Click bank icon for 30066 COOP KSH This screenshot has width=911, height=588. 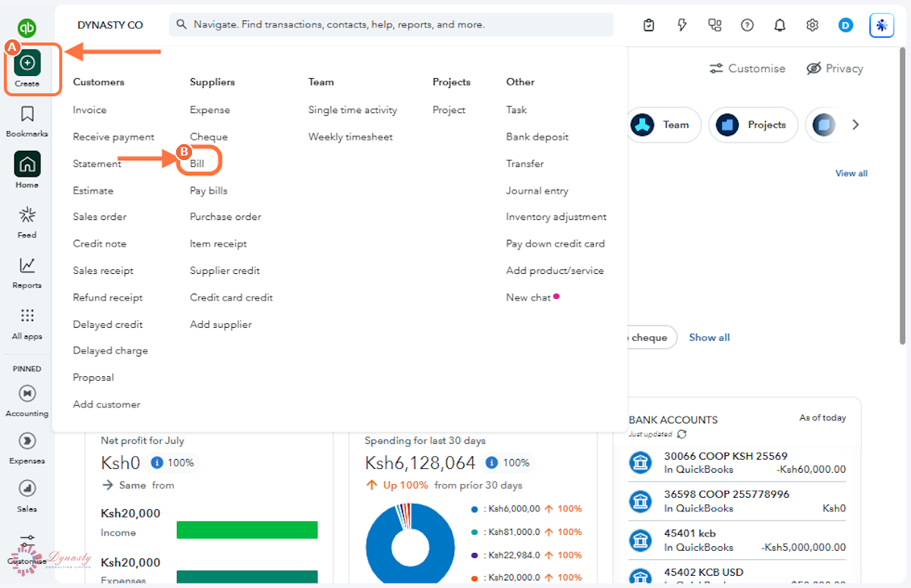click(641, 462)
